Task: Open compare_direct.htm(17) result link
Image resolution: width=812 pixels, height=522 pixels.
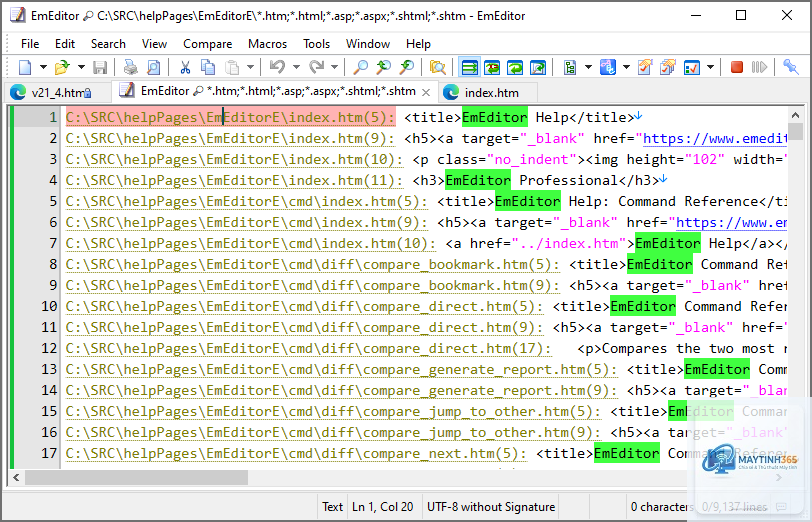Action: tap(308, 349)
